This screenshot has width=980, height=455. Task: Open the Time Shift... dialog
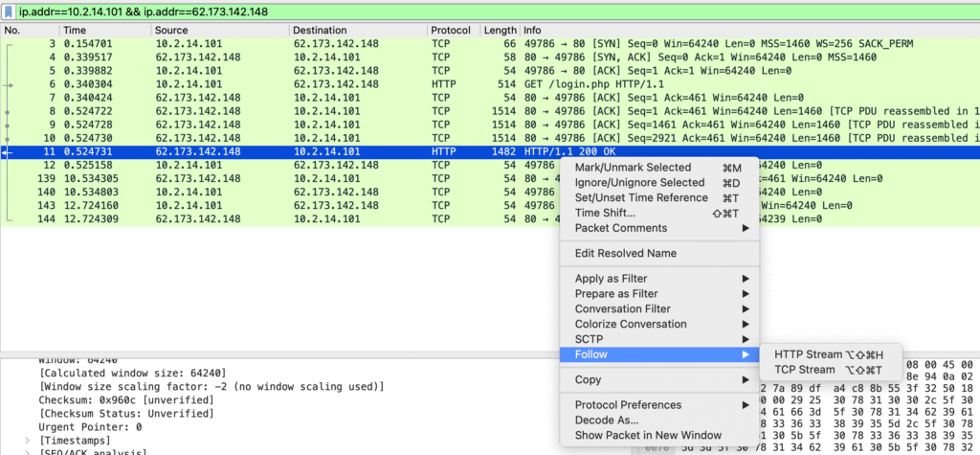[605, 213]
